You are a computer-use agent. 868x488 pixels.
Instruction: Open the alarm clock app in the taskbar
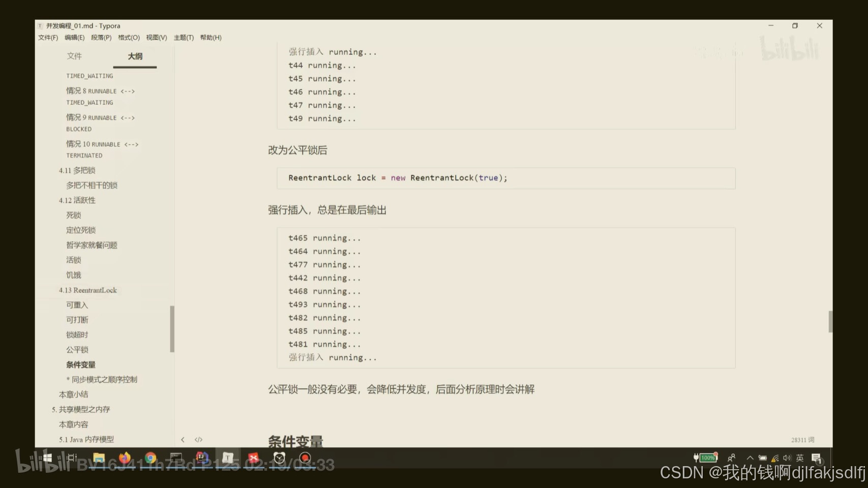(x=279, y=458)
